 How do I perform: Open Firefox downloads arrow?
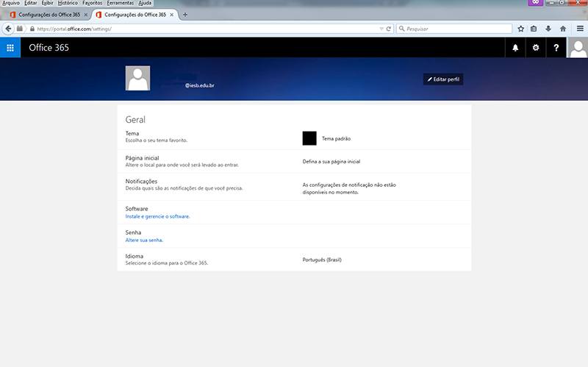click(x=548, y=29)
